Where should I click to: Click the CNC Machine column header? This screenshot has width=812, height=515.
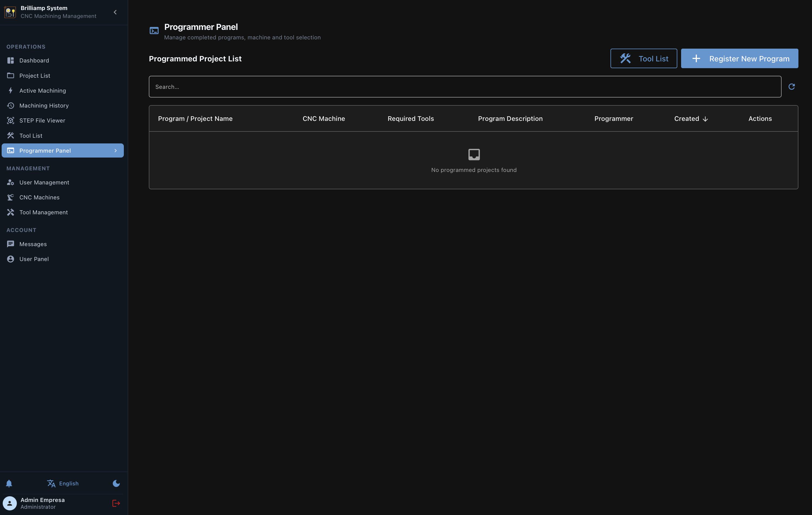tap(324, 119)
